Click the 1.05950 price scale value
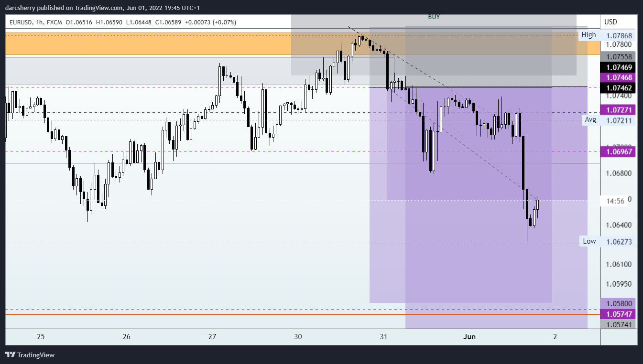The image size is (643, 364). (x=619, y=284)
